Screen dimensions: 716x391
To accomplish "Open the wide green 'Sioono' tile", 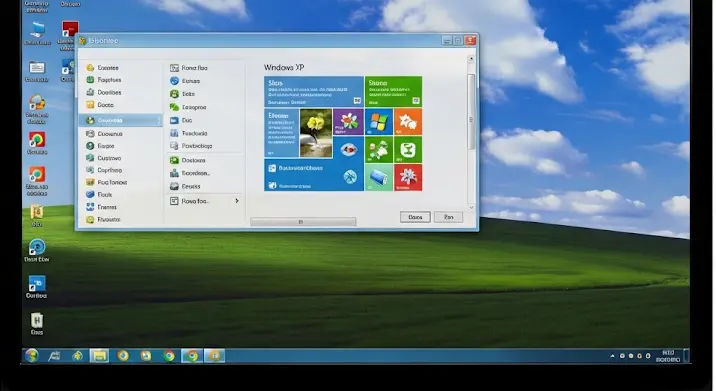I will (393, 92).
